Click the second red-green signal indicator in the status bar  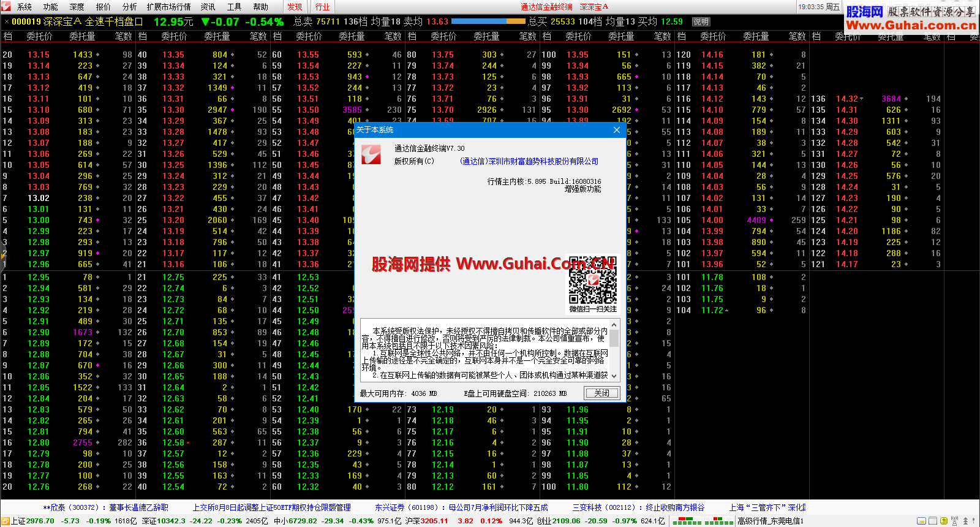719,521
